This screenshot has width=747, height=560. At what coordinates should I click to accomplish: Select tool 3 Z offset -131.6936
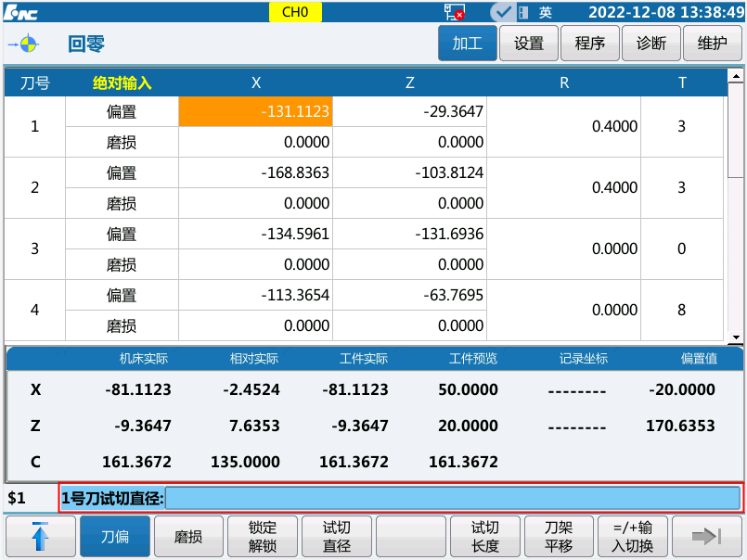(x=410, y=234)
